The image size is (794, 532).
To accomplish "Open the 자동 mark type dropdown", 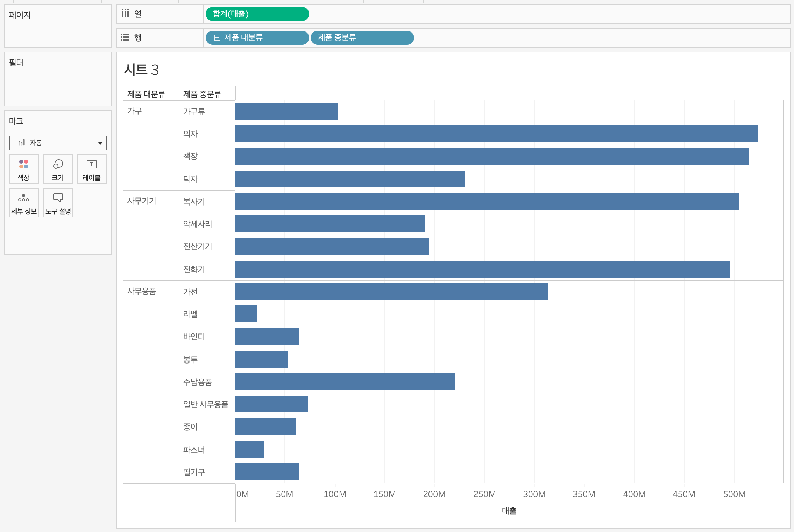I will point(52,143).
